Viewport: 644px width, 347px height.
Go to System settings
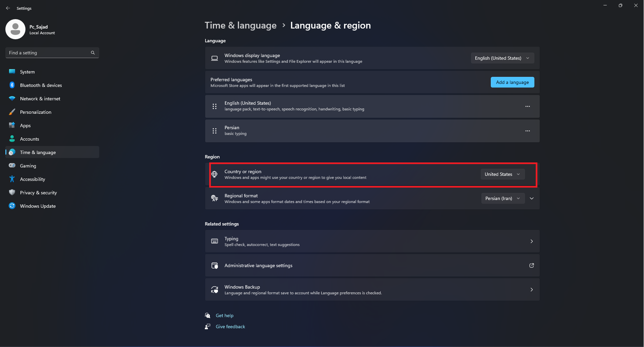[x=52, y=72]
